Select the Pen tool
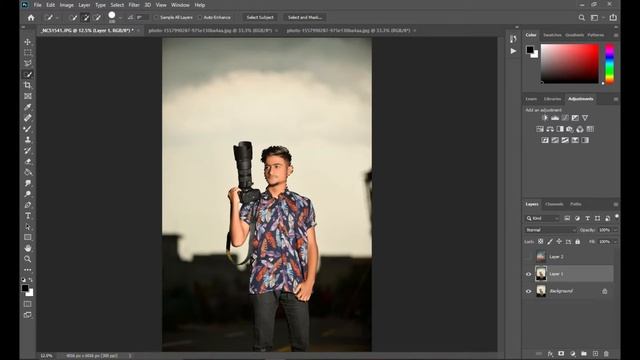This screenshot has height=360, width=640. click(28, 205)
